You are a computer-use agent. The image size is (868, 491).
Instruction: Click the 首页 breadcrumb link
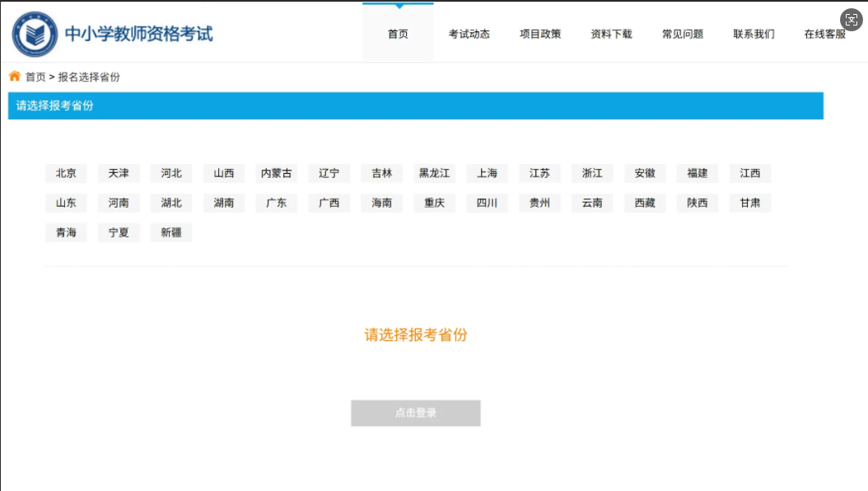click(x=35, y=77)
